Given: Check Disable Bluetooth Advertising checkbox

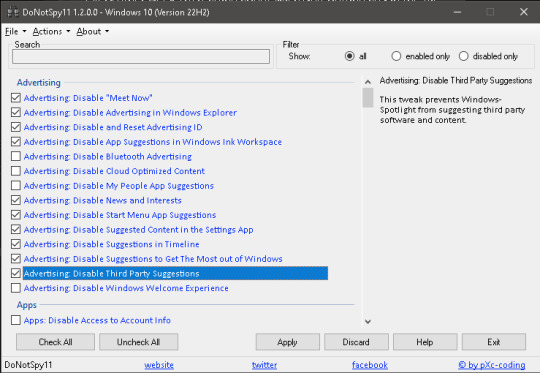Looking at the screenshot, I should 16,156.
